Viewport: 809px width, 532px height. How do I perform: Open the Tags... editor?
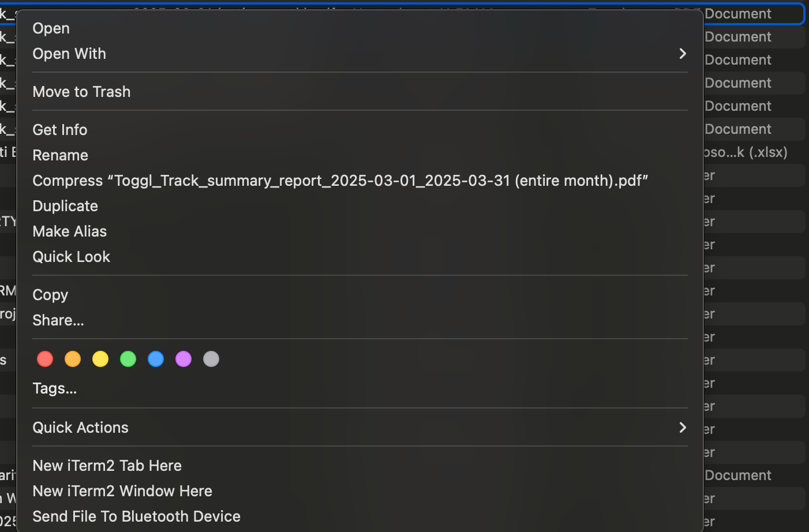[360, 388]
